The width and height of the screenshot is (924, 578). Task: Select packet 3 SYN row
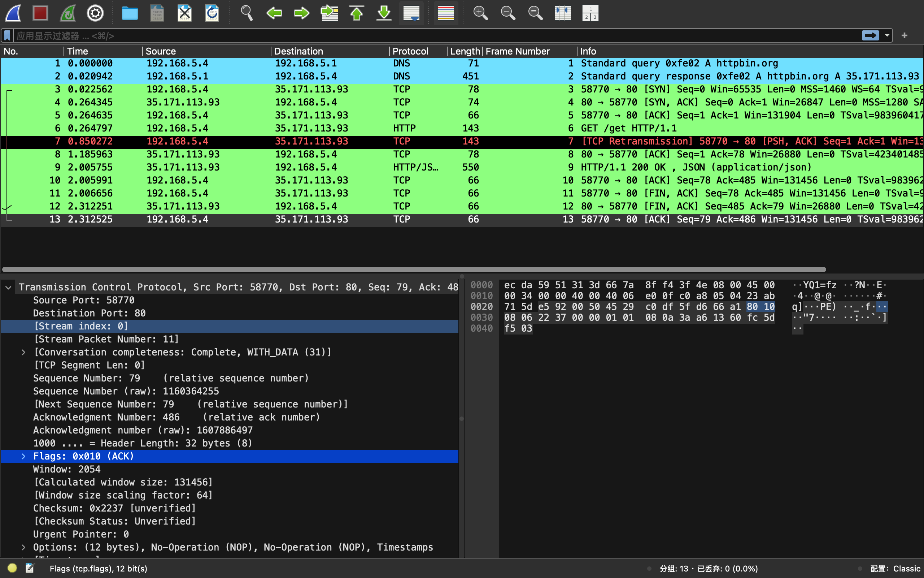pyautogui.click(x=462, y=90)
